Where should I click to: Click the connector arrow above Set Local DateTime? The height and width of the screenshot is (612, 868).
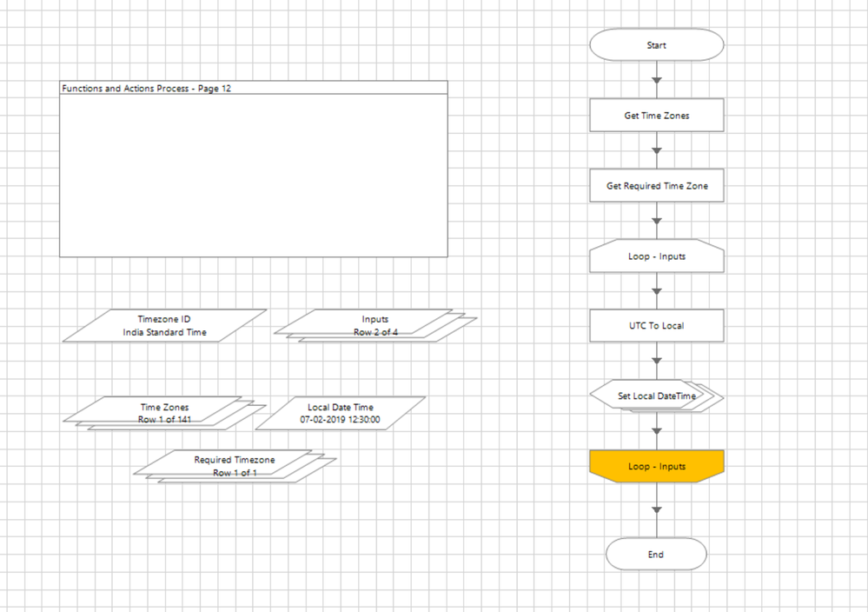pyautogui.click(x=657, y=361)
